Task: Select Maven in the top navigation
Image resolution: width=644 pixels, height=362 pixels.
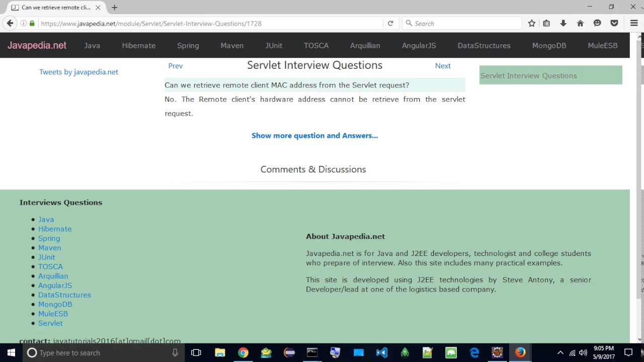Action: [x=232, y=45]
